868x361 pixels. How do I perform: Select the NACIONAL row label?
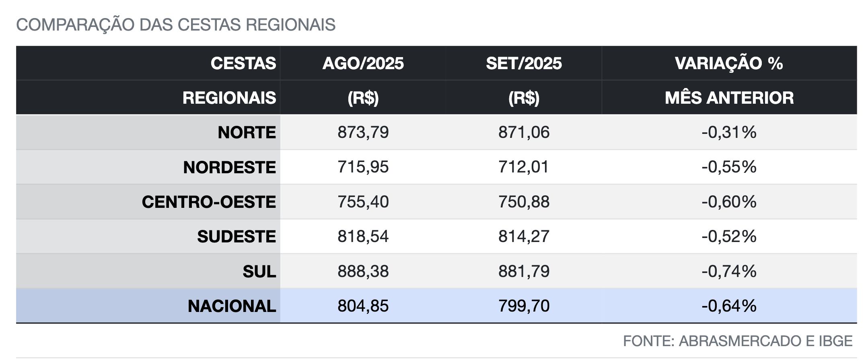tap(232, 306)
